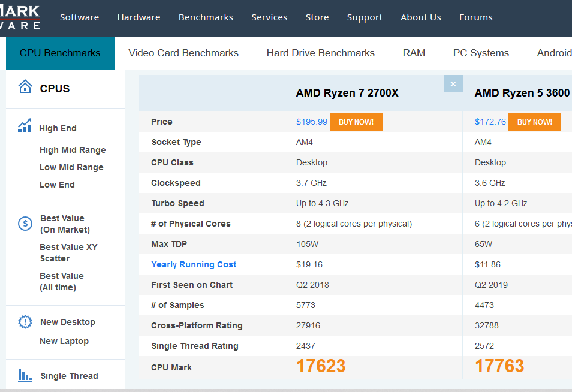
Task: Click the AMD Ryzen 7 2700X heading
Action: [x=347, y=93]
